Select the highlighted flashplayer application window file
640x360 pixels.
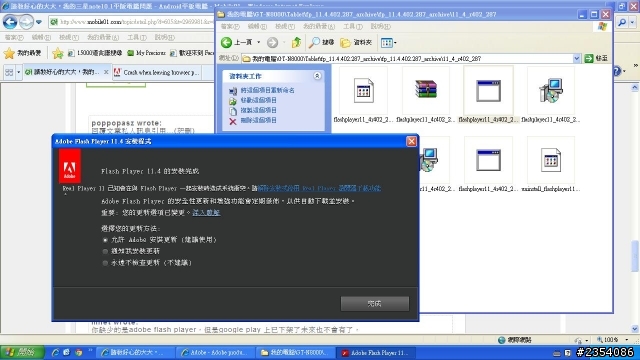[x=488, y=91]
